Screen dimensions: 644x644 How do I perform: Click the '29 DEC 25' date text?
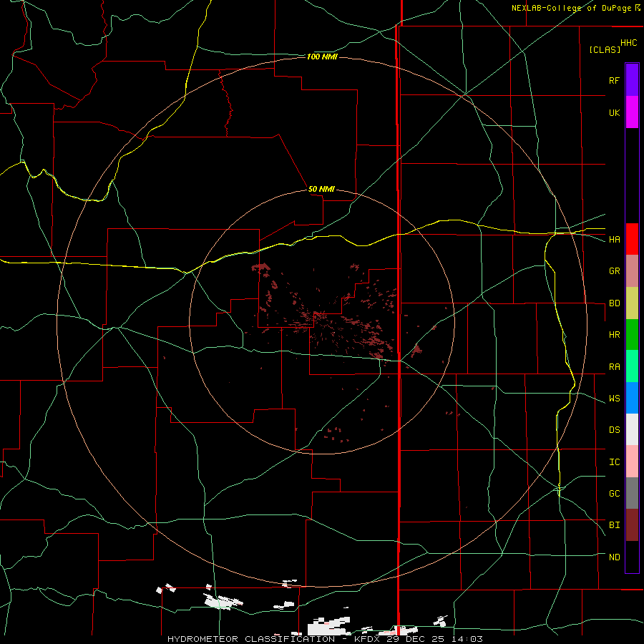[415, 639]
